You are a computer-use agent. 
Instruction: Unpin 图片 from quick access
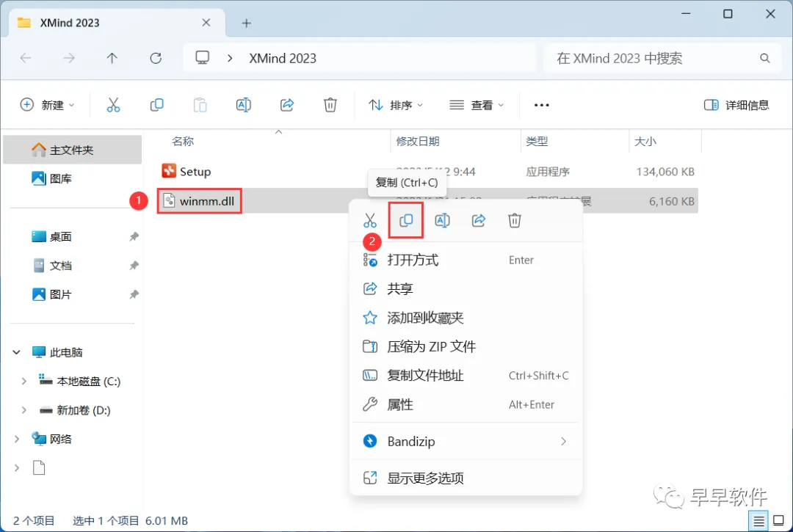tap(134, 294)
